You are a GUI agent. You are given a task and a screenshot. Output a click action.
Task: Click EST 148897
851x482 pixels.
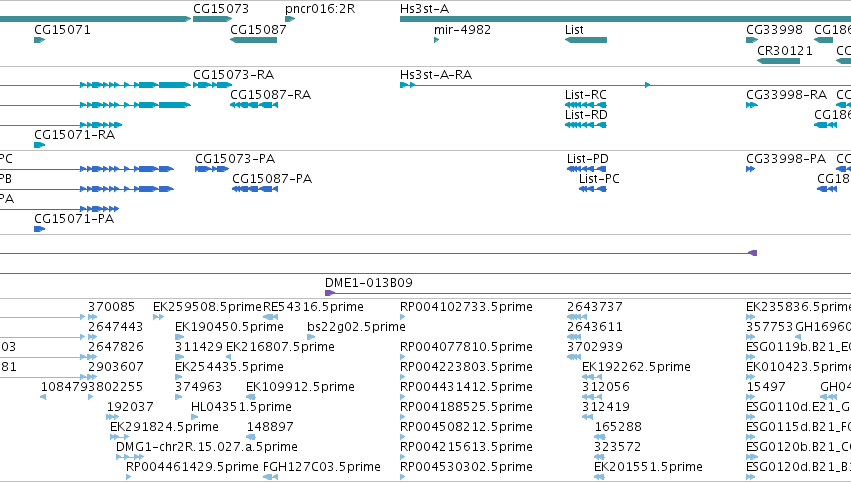(270, 427)
